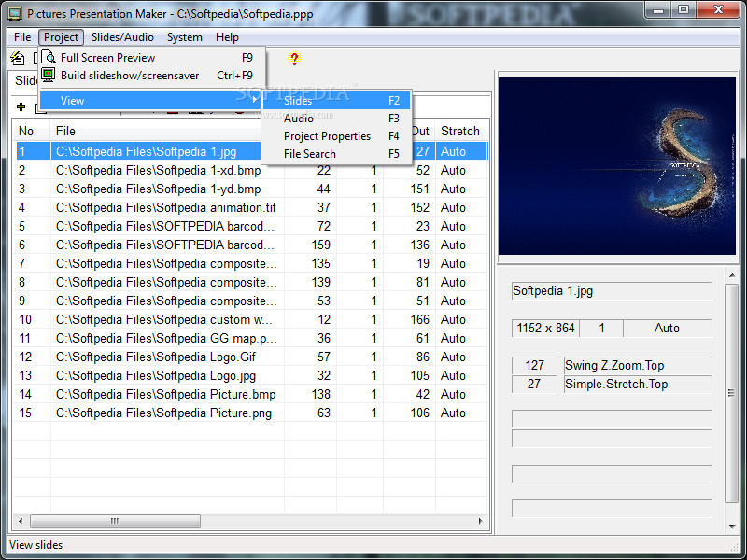Click the details panel scroll-up arrow
The image size is (747, 560).
pos(732,275)
